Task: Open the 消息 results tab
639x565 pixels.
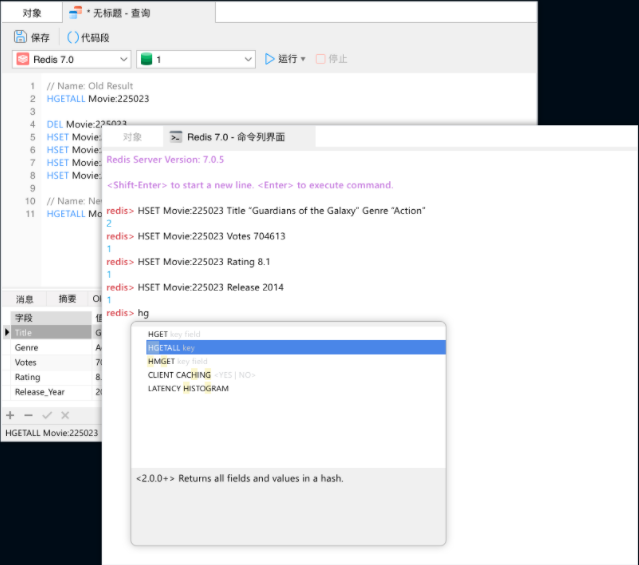Action: (x=24, y=299)
